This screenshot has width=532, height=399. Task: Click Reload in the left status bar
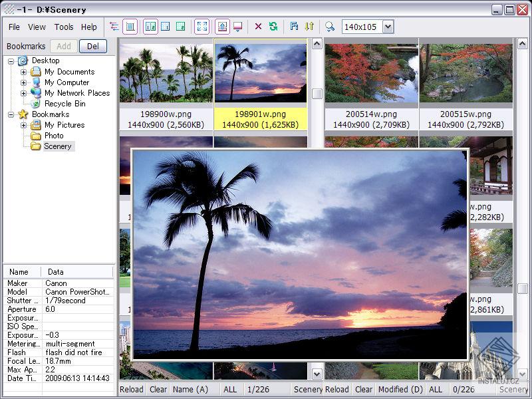click(132, 390)
